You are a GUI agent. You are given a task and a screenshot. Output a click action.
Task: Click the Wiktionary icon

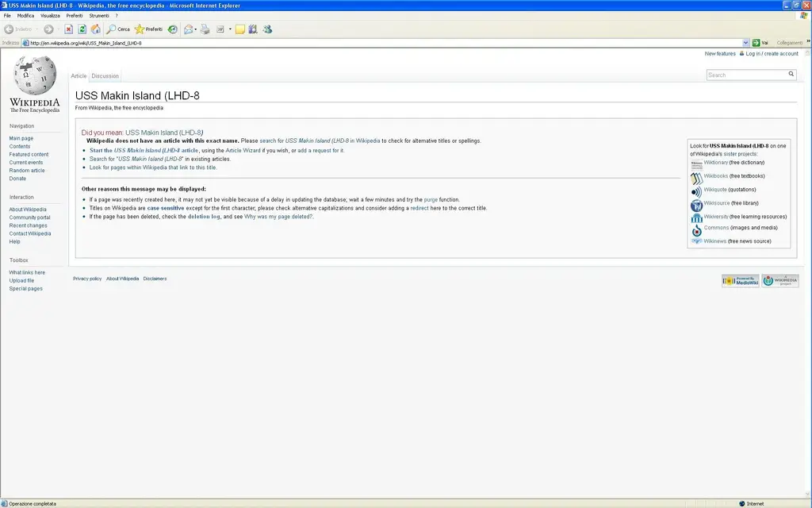[696, 164]
